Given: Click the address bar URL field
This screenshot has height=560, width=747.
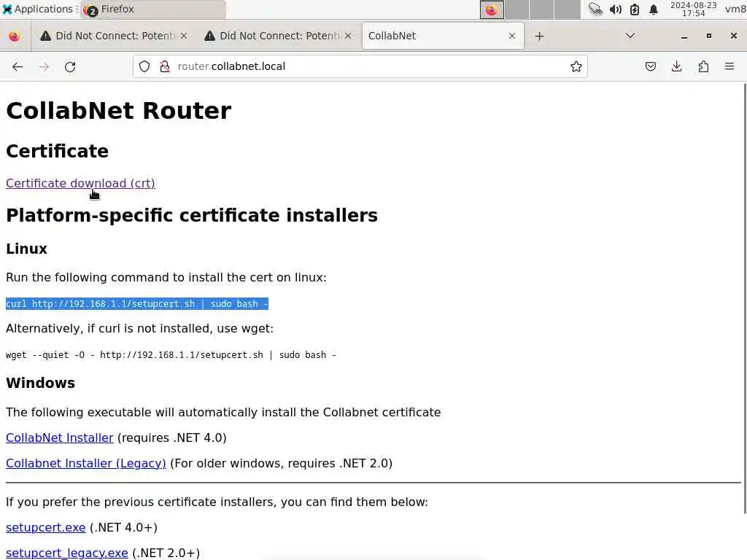Looking at the screenshot, I should point(360,66).
